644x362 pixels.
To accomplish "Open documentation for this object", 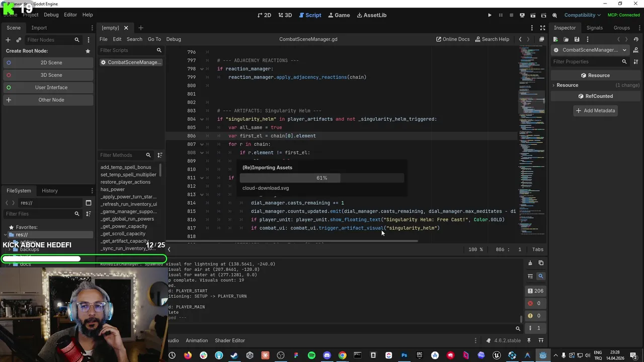I will click(x=636, y=50).
